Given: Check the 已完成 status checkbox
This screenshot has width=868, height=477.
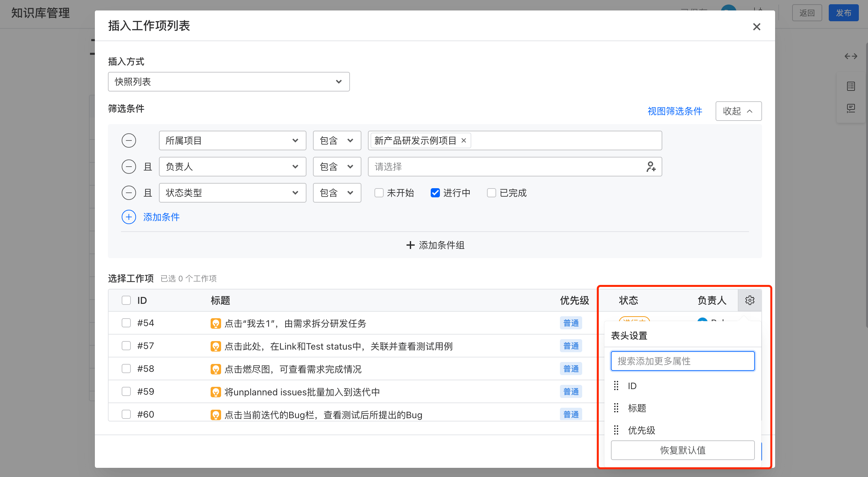Looking at the screenshot, I should [491, 193].
